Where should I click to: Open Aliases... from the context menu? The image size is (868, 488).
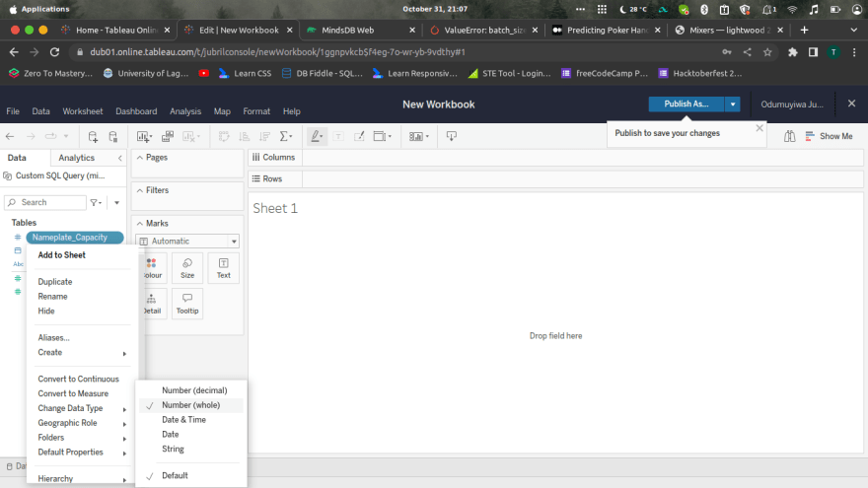click(x=53, y=337)
